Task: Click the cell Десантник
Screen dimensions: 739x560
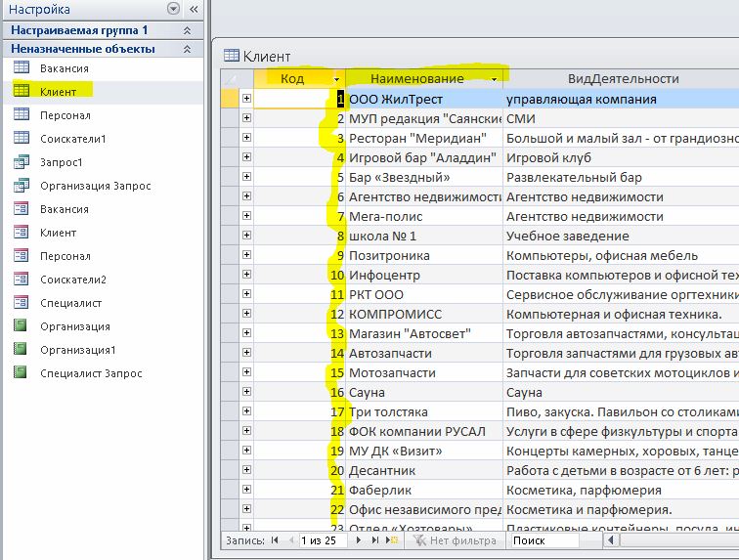Action: click(x=424, y=470)
